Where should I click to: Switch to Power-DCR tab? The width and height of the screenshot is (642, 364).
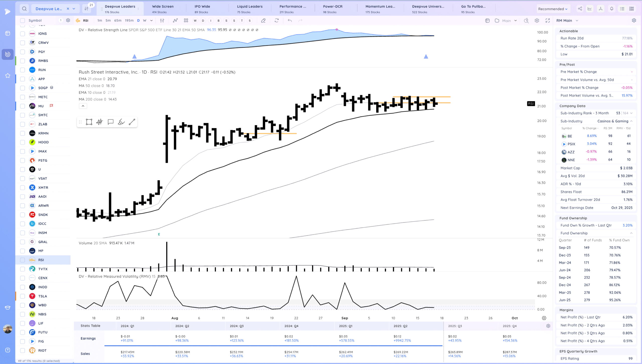[333, 9]
